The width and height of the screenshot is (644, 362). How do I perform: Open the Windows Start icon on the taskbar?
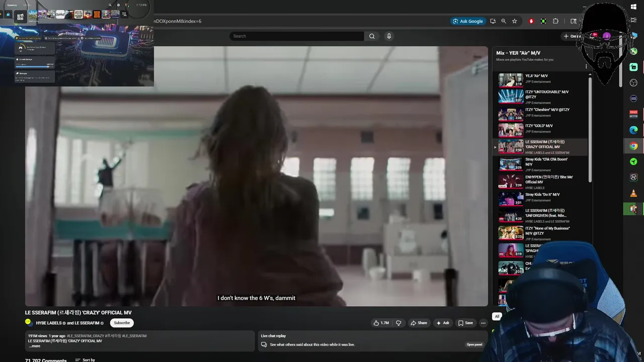633,7
